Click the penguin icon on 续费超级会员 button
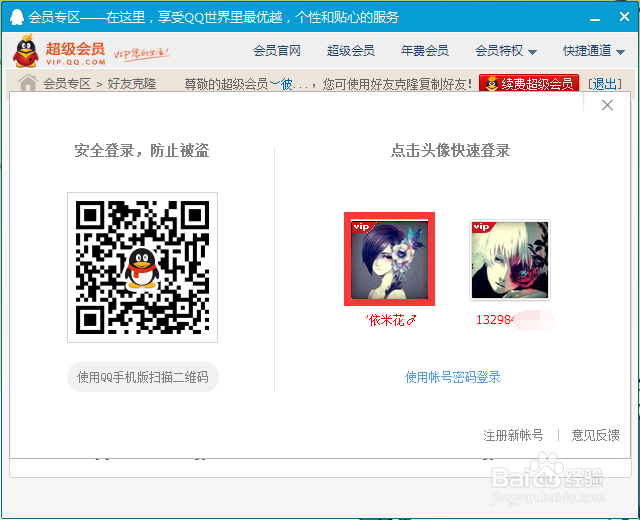Image resolution: width=640 pixels, height=520 pixels. point(492,84)
